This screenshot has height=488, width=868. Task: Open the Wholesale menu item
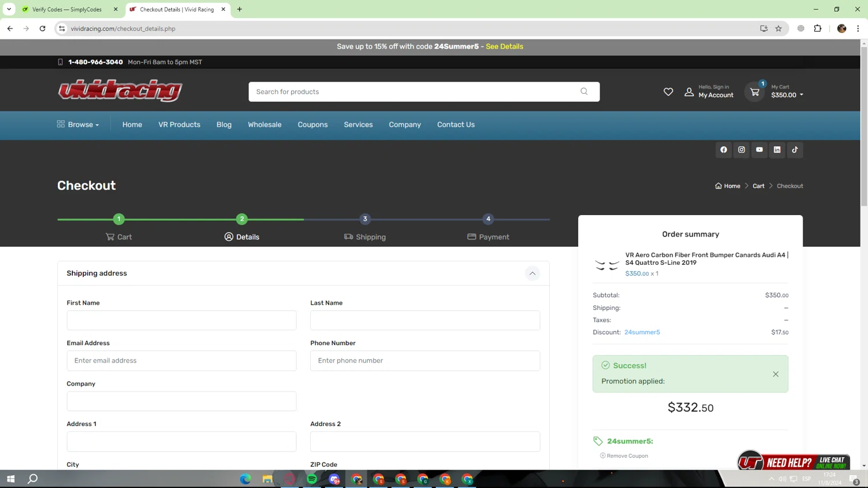264,124
